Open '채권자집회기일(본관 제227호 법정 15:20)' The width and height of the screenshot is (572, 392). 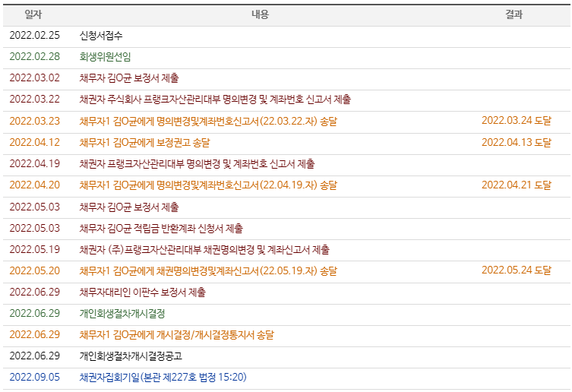pyautogui.click(x=163, y=377)
